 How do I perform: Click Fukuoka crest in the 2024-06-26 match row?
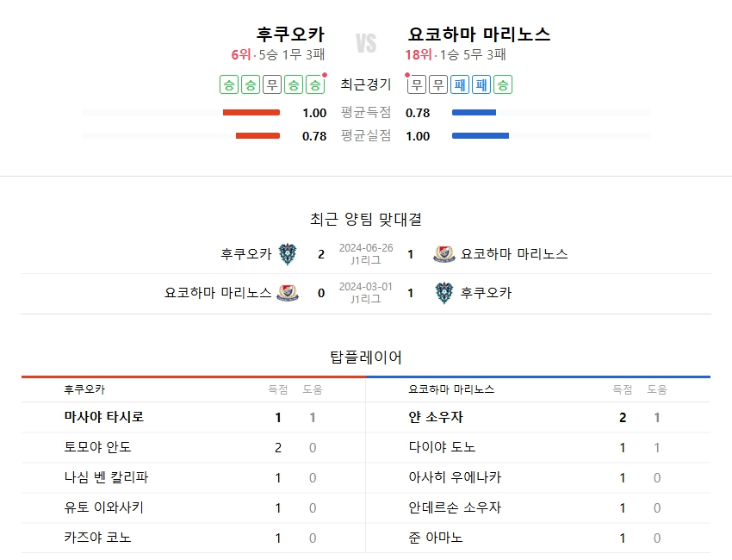(x=287, y=254)
